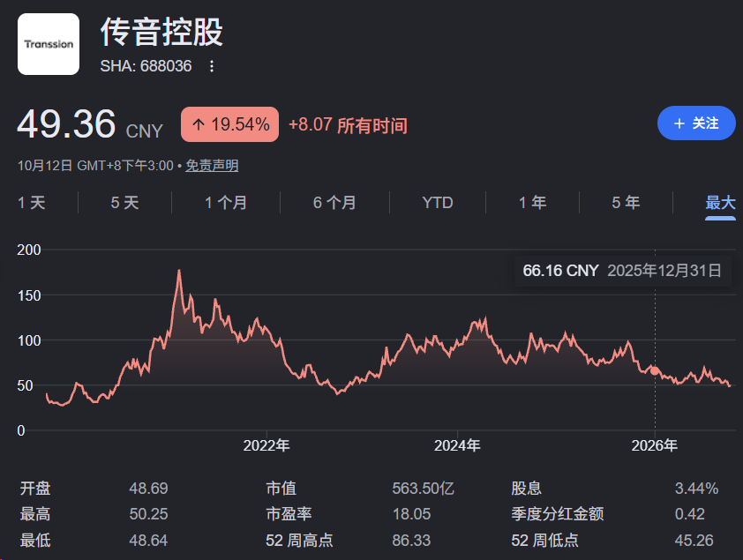This screenshot has height=560, width=743.
Task: Click the 52 周低点 value 45.26
Action: tap(694, 540)
